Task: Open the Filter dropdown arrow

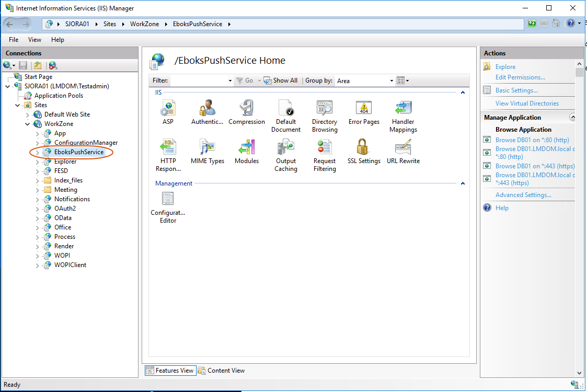Action: point(230,80)
